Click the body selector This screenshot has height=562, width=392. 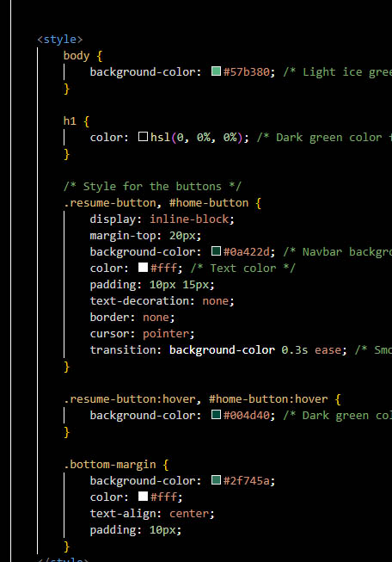pos(77,56)
